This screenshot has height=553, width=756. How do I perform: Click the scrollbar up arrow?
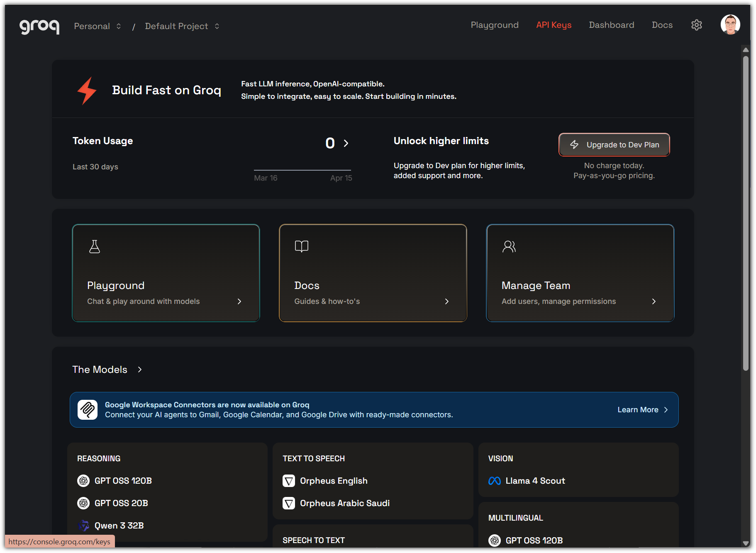pyautogui.click(x=746, y=50)
